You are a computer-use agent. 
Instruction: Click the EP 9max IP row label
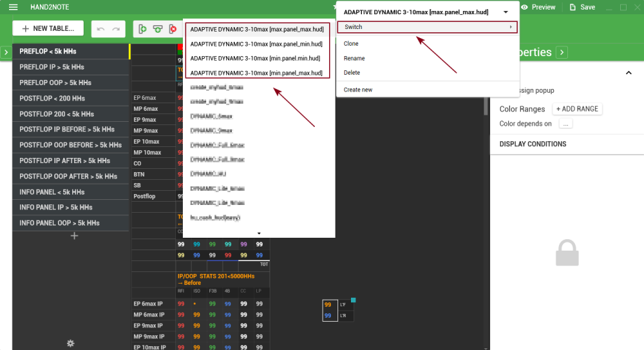[148, 326]
